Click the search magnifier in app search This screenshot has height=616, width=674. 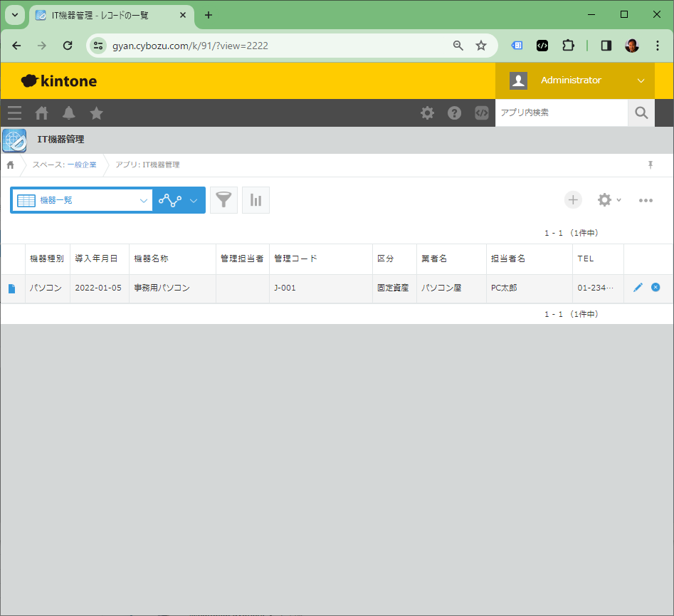click(641, 113)
